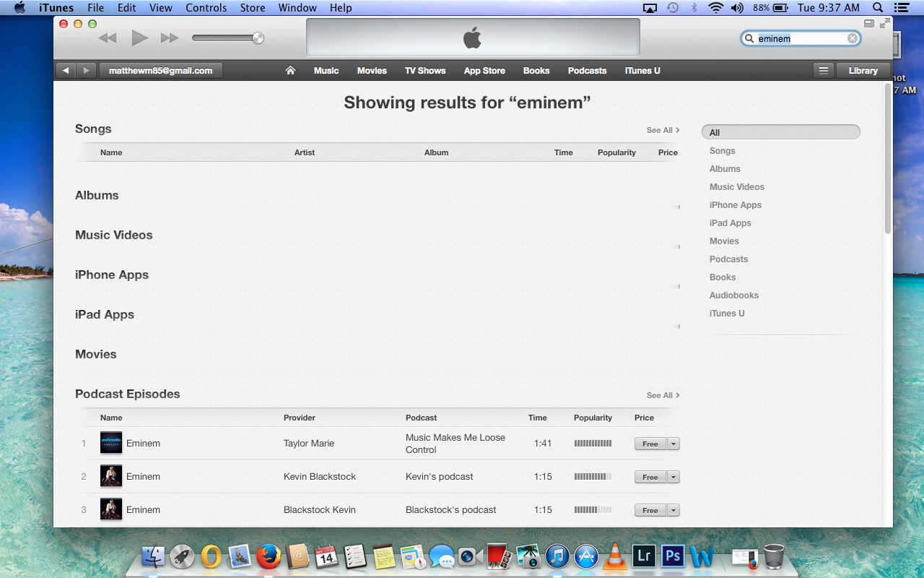The width and height of the screenshot is (924, 578).
Task: Open dropdown arrow for Kevin's podcast Free button
Action: pos(674,477)
